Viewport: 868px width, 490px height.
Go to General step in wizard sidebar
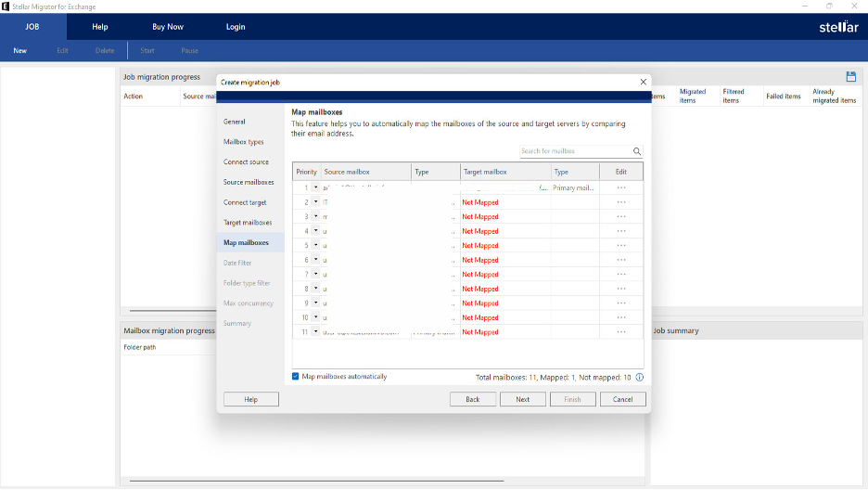tap(235, 122)
